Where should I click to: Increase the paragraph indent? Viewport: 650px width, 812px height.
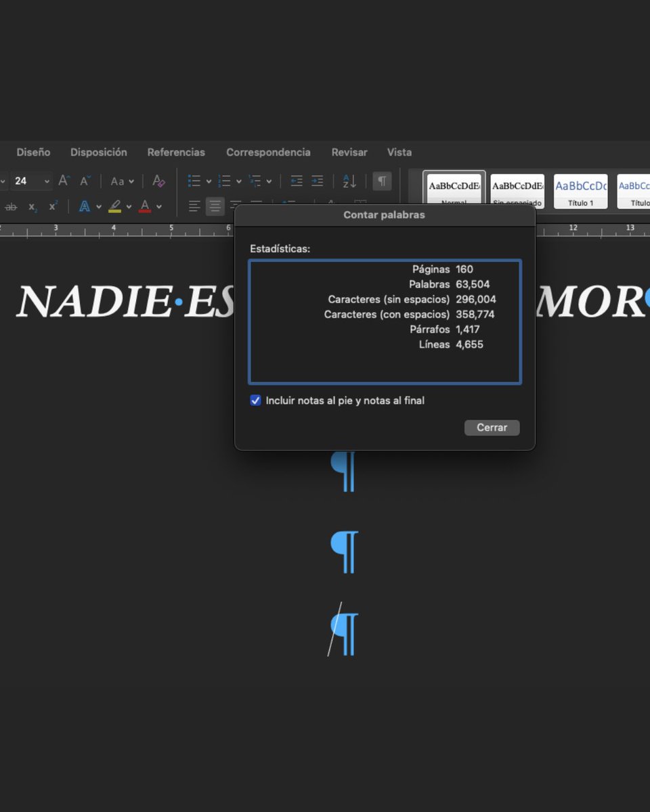click(317, 181)
